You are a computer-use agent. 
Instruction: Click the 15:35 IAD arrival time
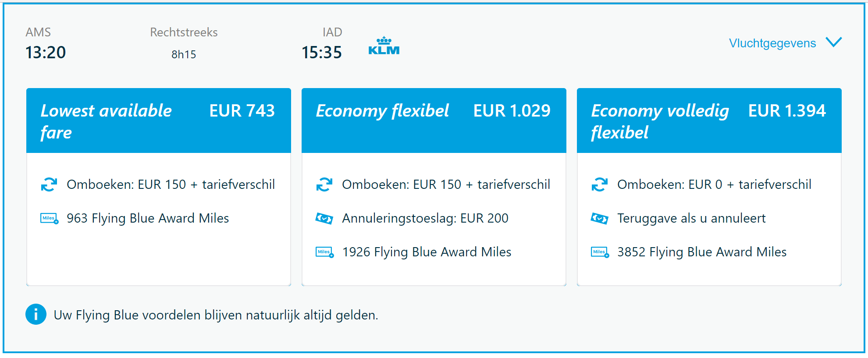(x=321, y=53)
